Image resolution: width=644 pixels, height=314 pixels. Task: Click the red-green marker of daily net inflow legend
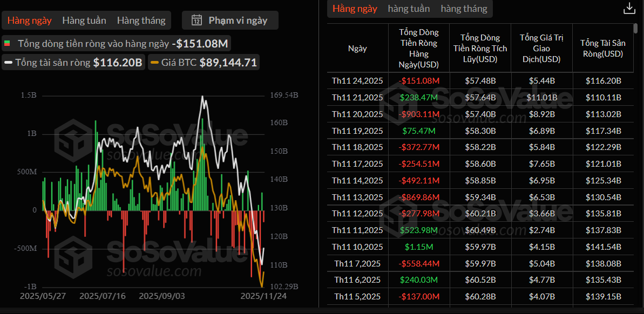coord(7,43)
